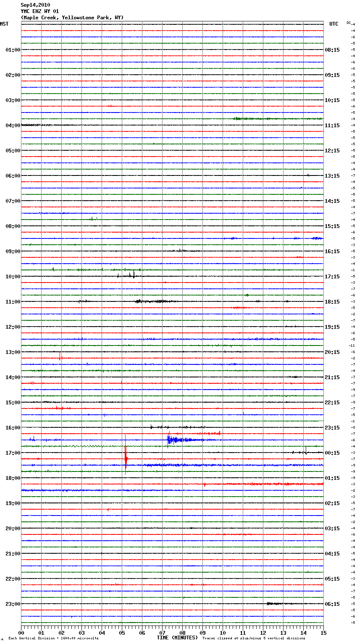Click the '06:15' UTC time label

[332, 604]
